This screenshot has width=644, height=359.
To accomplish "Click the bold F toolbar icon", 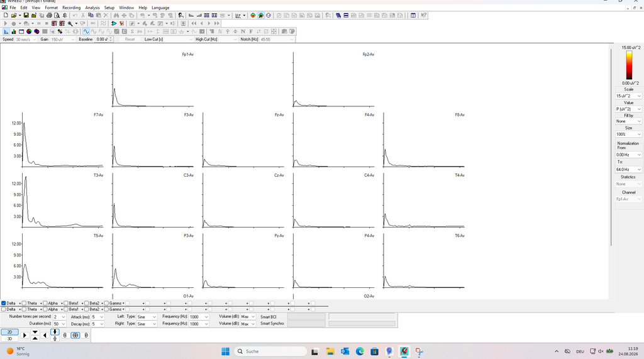I will tap(250, 31).
